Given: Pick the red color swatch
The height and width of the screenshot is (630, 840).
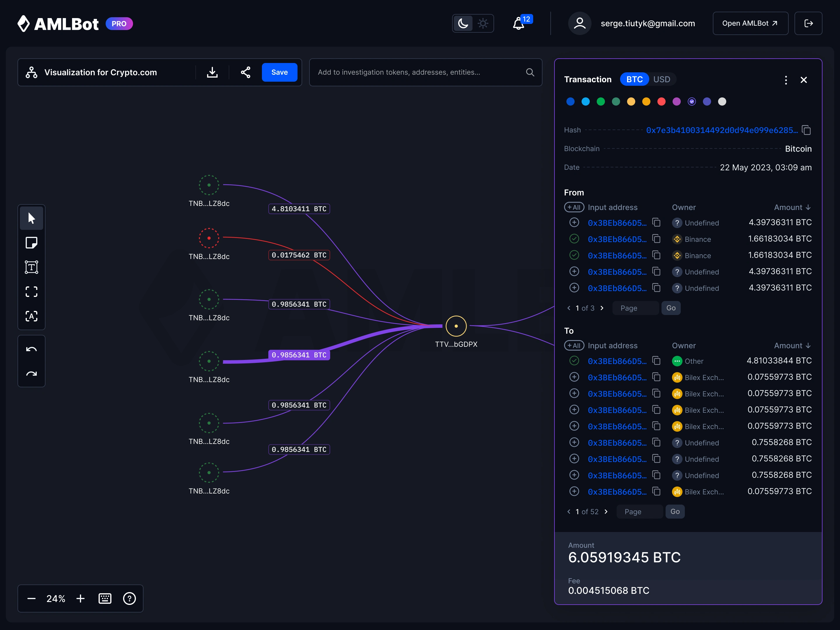Looking at the screenshot, I should (661, 101).
